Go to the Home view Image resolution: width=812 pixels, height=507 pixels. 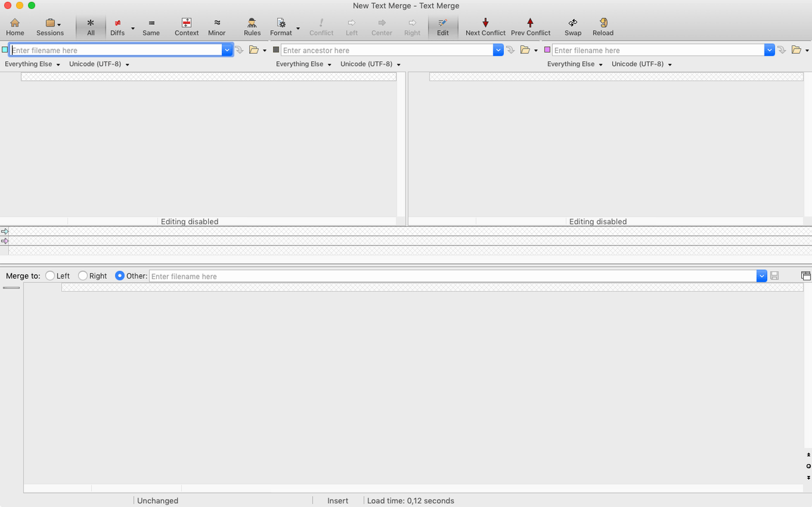tap(15, 27)
